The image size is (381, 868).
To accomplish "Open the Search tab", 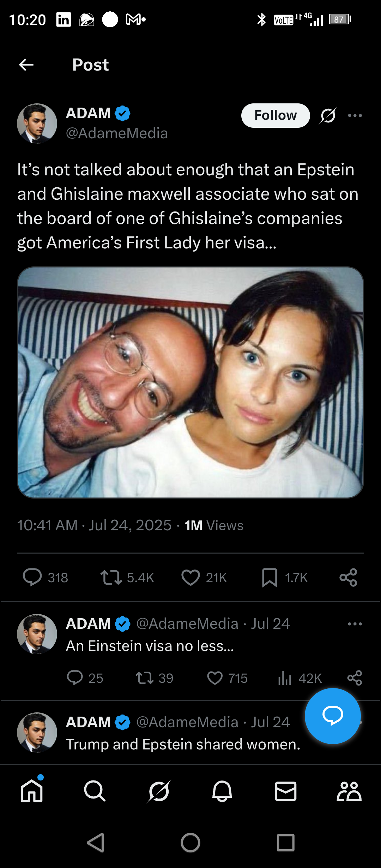I will pos(95,791).
